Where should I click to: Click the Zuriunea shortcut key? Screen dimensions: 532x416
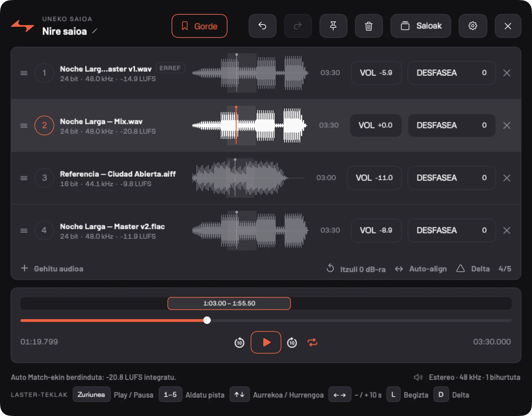pyautogui.click(x=91, y=395)
